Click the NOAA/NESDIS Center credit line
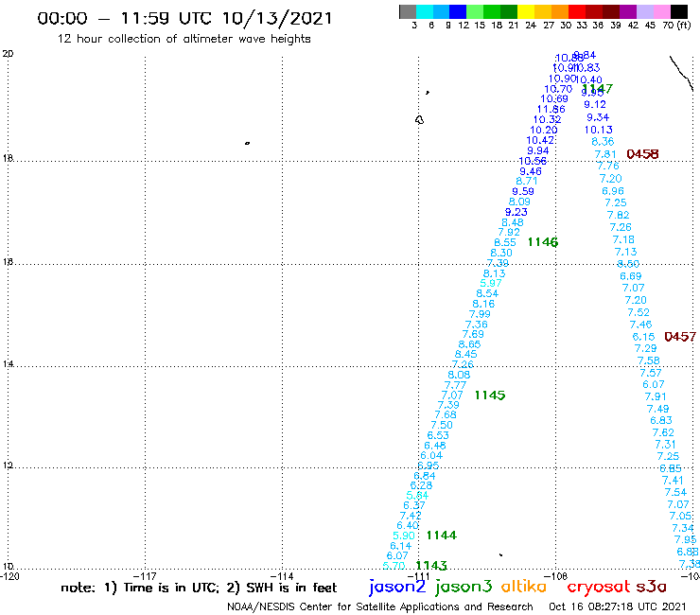Image resolution: width=700 pixels, height=615 pixels. click(x=380, y=606)
